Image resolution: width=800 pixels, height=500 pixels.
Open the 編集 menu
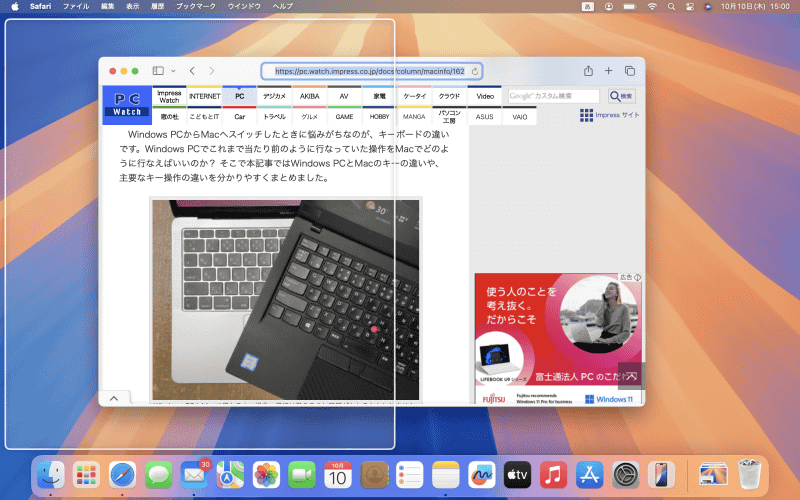pos(107,6)
